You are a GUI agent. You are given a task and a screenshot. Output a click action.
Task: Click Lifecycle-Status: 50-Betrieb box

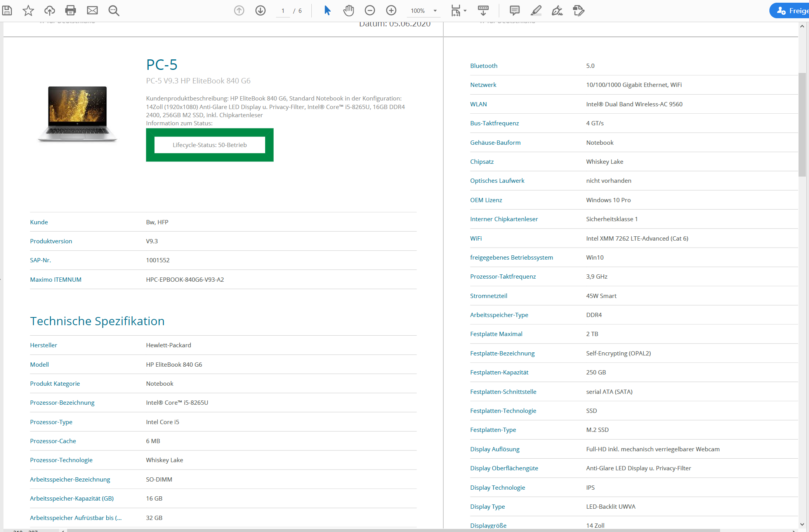tap(210, 145)
